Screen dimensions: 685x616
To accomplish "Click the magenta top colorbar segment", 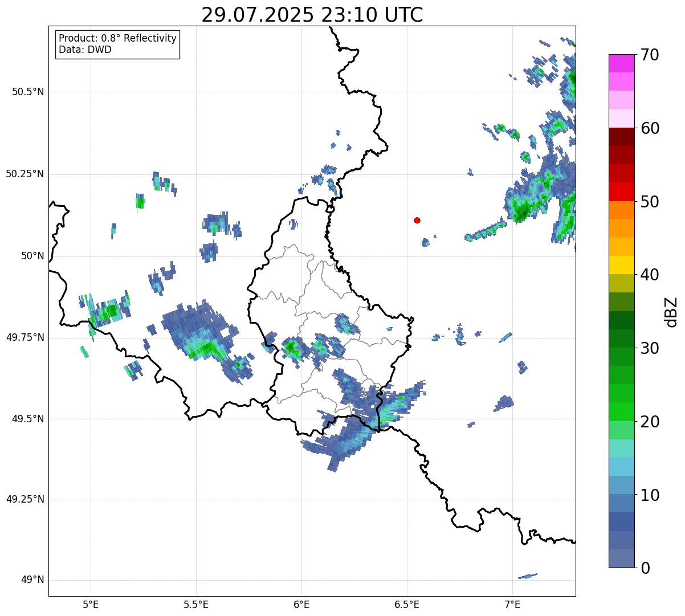I will (621, 63).
